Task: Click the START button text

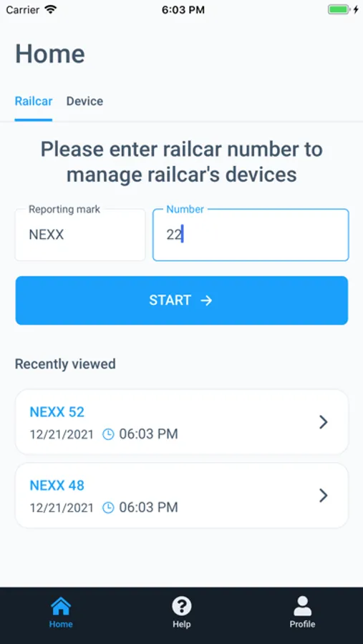Action: (x=170, y=301)
